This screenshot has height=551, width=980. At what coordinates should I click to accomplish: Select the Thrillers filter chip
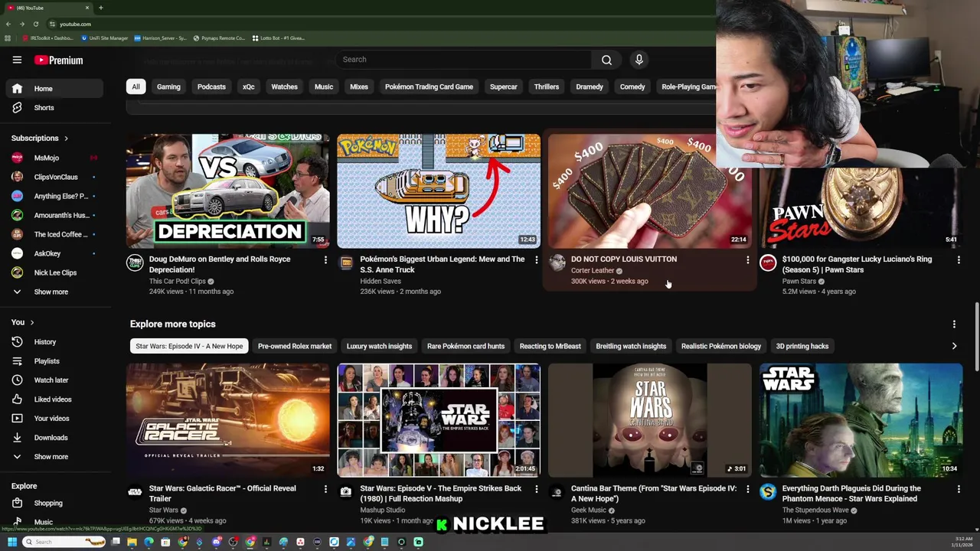[x=547, y=86]
